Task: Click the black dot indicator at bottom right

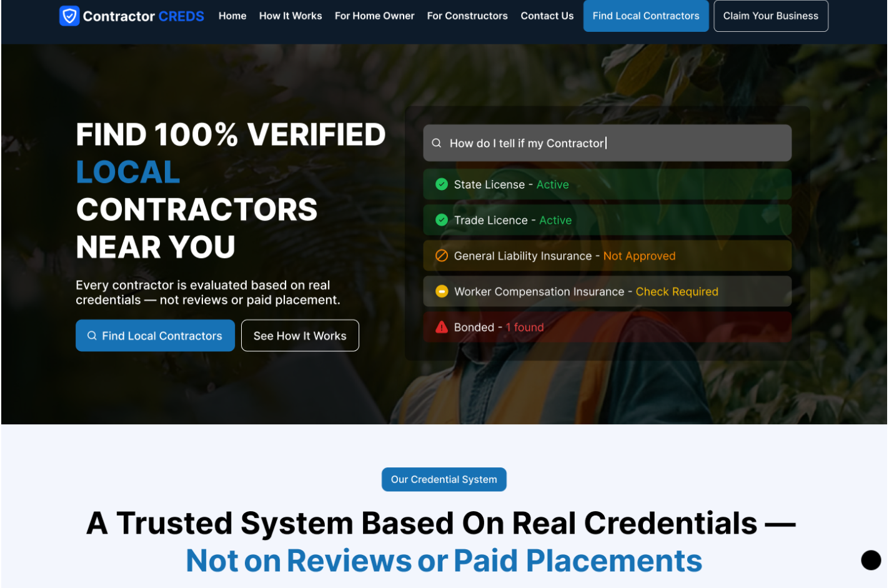Action: pyautogui.click(x=870, y=560)
